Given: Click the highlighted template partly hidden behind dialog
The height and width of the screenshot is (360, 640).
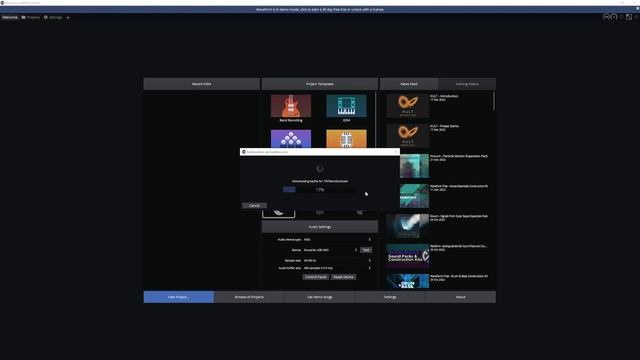Looking at the screenshot, I should pyautogui.click(x=278, y=214).
